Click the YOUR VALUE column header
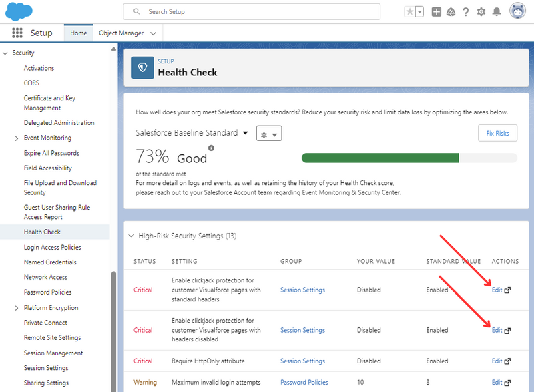Screen dimensions: 534x392 [x=376, y=262]
